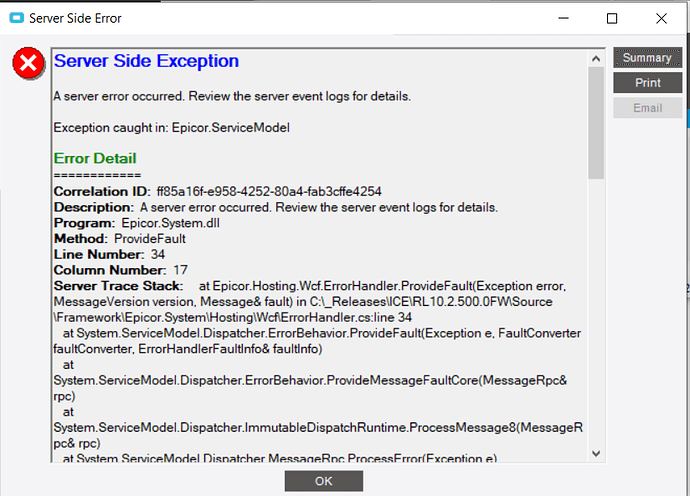Click the Email button

[x=647, y=108]
